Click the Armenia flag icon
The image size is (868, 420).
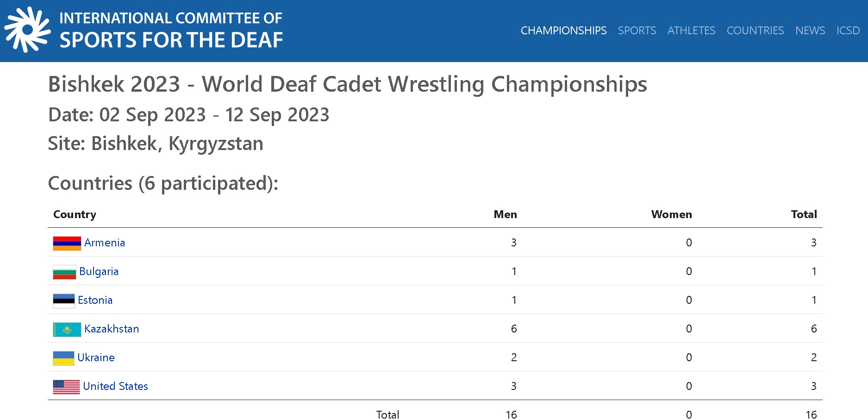[x=67, y=243]
